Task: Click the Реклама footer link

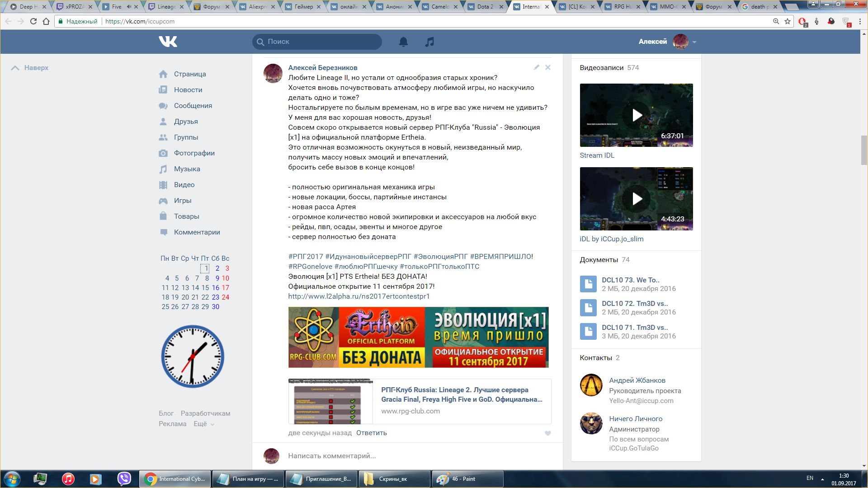Action: click(172, 424)
